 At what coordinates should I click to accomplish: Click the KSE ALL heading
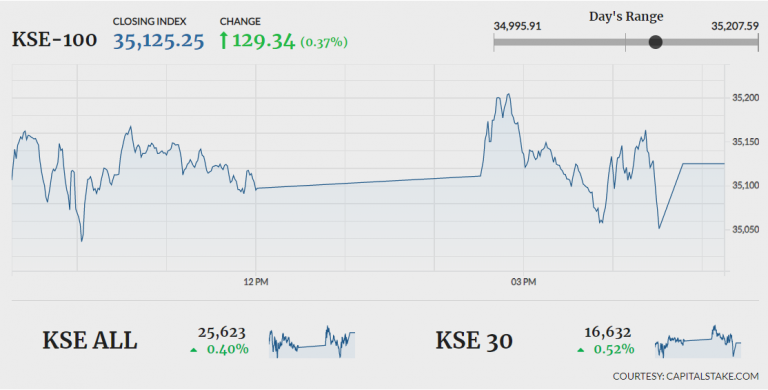pos(90,341)
